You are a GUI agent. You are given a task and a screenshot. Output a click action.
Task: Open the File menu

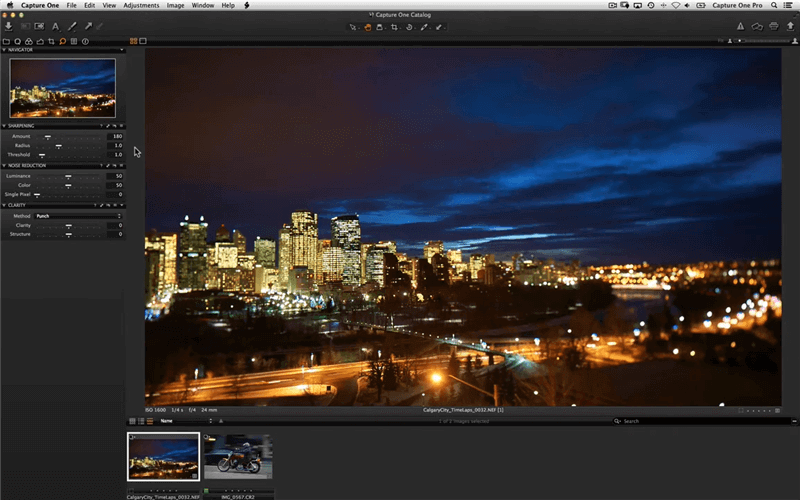(x=71, y=5)
